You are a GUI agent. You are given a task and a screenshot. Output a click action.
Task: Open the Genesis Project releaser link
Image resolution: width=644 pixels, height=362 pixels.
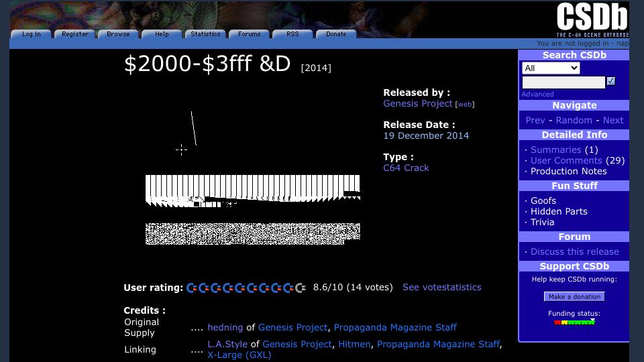click(418, 103)
